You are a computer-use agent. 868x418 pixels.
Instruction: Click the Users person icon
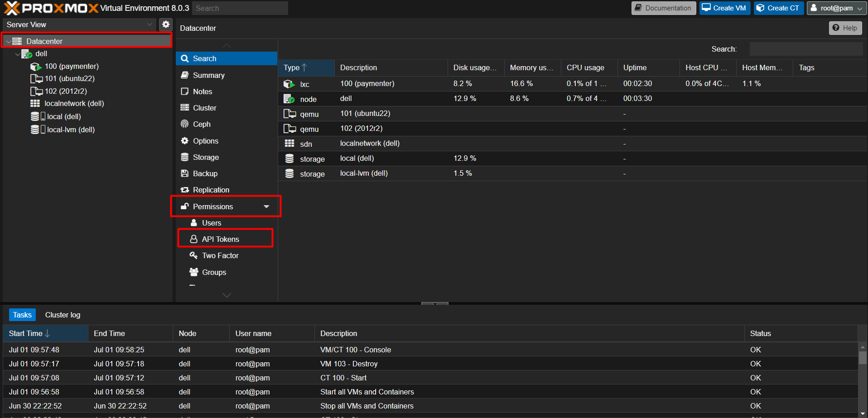pyautogui.click(x=193, y=223)
